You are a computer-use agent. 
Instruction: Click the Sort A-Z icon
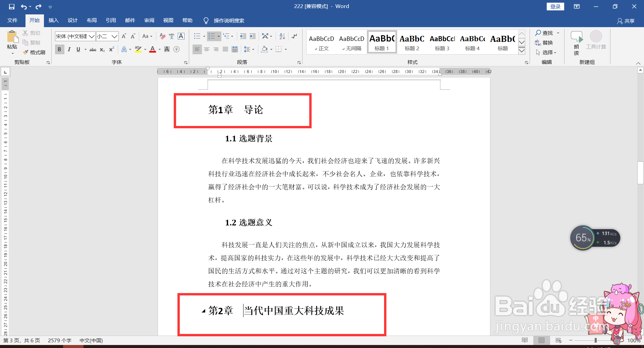coord(282,36)
